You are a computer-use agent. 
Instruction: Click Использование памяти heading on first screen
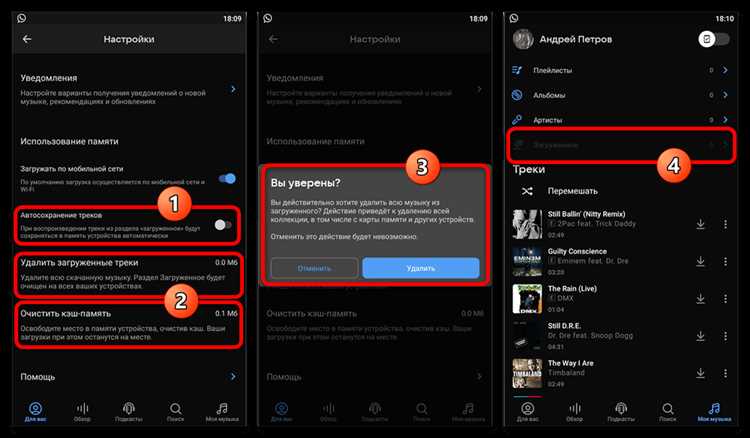point(69,142)
